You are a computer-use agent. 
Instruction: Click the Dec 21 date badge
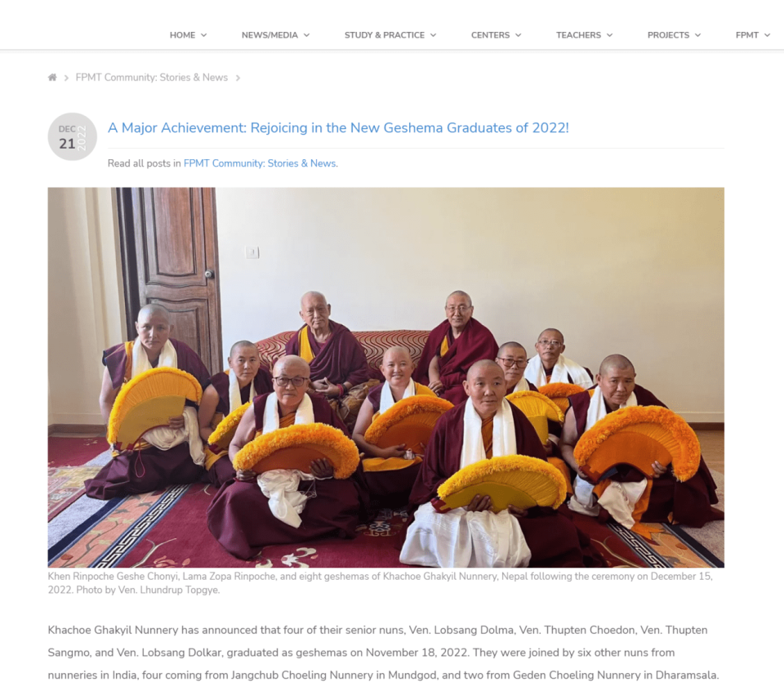click(72, 136)
